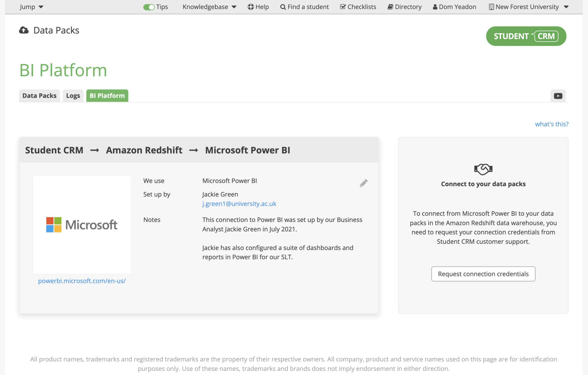This screenshot has width=588, height=375.
Task: Click the Find a student search icon
Action: [x=283, y=7]
